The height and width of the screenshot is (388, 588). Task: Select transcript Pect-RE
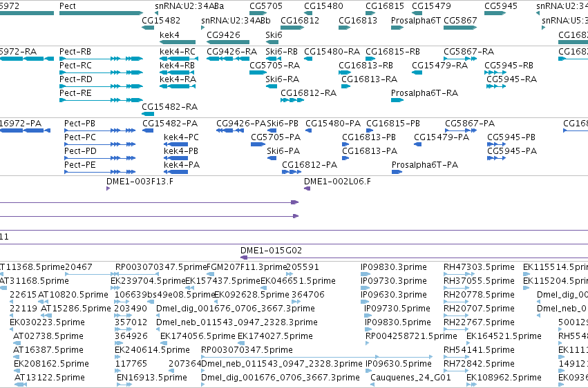point(75,93)
